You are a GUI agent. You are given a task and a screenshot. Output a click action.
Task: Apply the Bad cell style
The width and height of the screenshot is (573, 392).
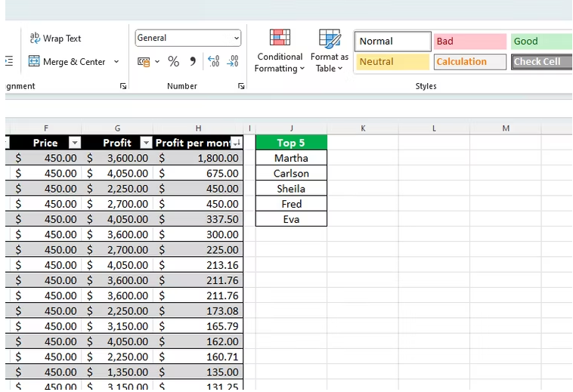click(470, 42)
